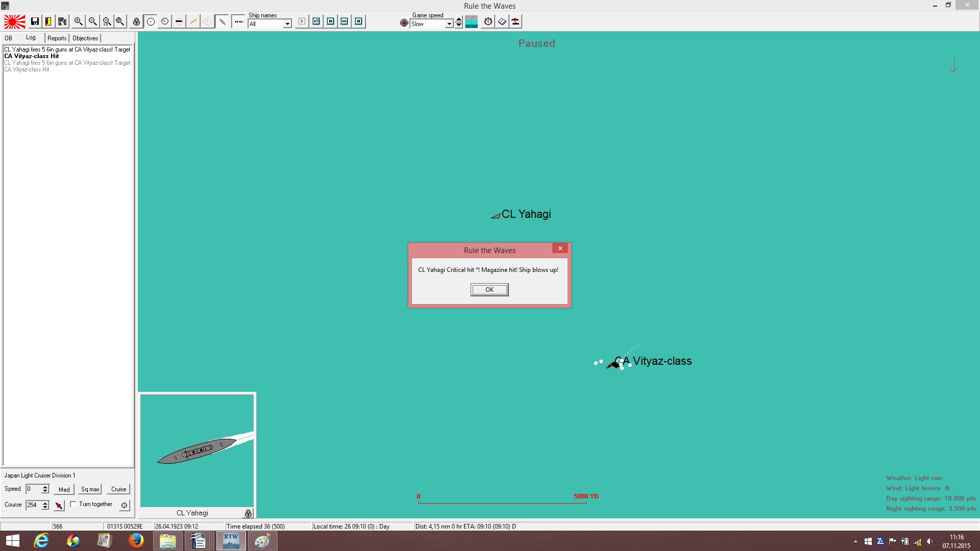Open the Game speed dropdown
This screenshot has width=980, height=551.
click(449, 24)
